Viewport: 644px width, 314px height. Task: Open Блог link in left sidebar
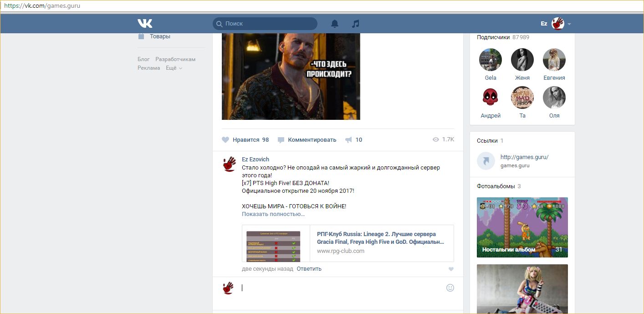[143, 59]
